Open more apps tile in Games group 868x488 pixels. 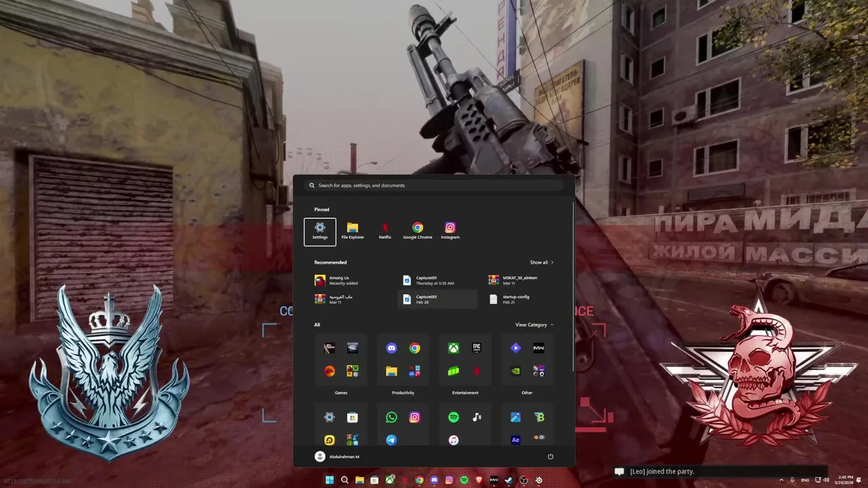[x=352, y=371]
